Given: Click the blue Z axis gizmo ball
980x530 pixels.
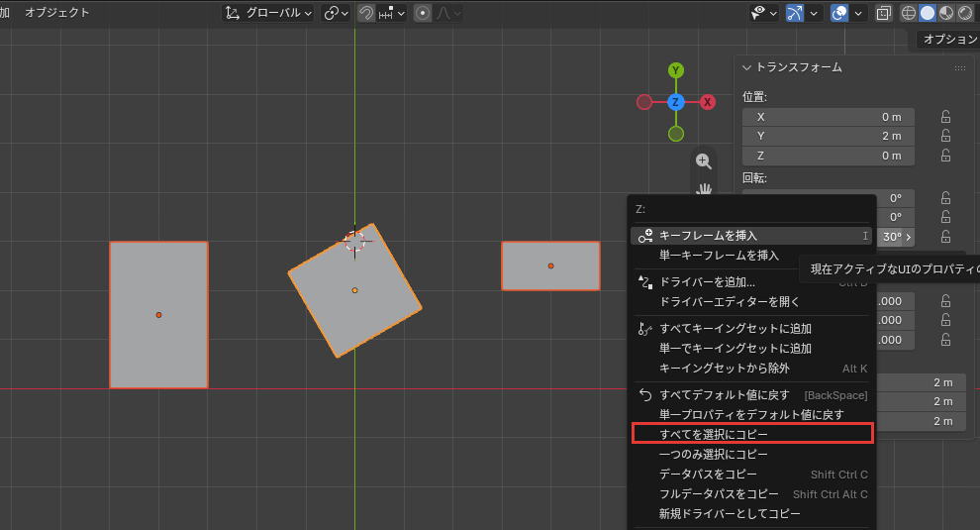Looking at the screenshot, I should [x=676, y=102].
